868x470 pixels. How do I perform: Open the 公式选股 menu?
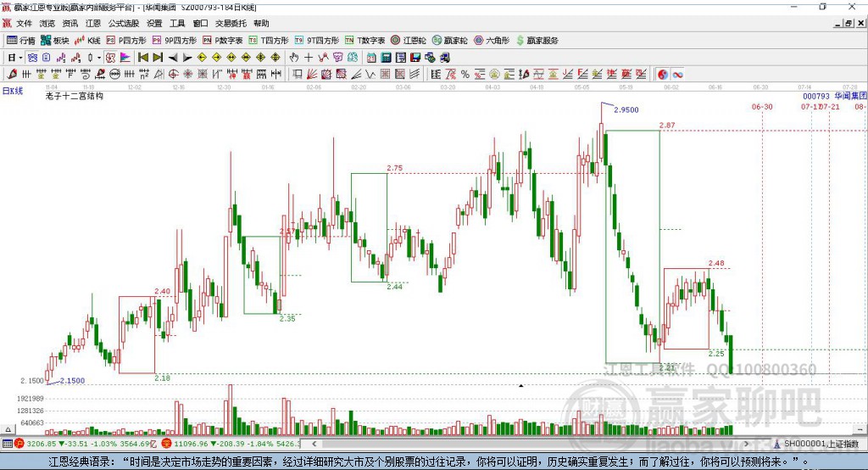[x=124, y=23]
